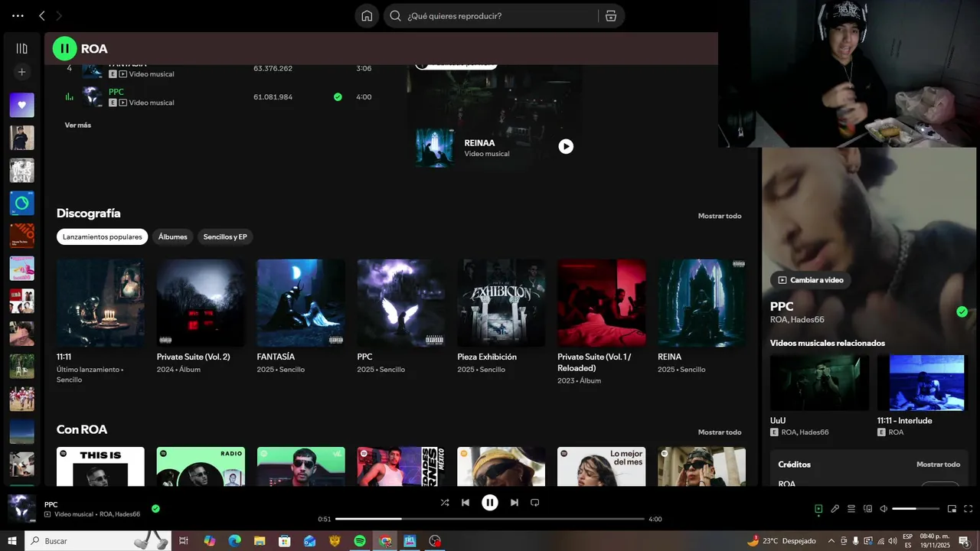Click 'Ver más' to show more tracks

77,125
